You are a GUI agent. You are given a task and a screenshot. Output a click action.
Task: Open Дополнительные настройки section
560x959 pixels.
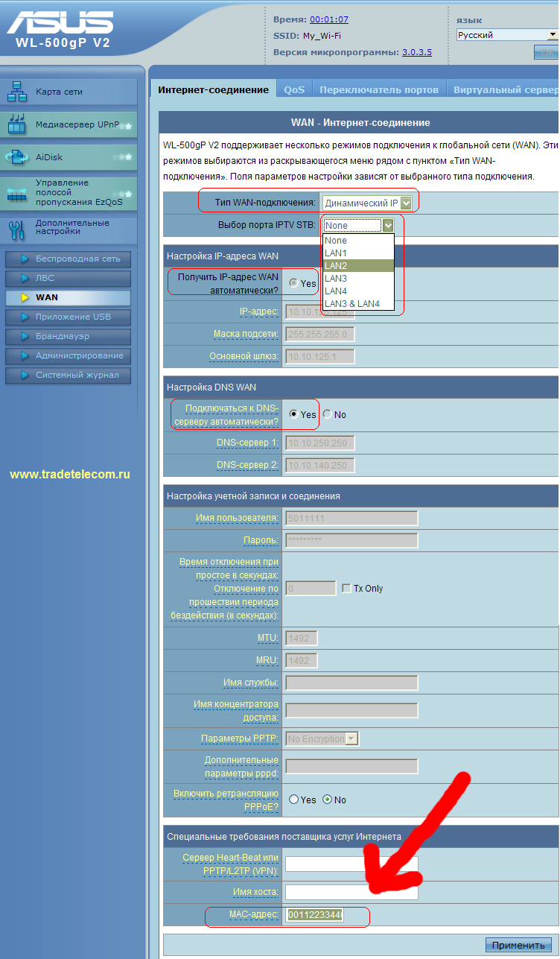pos(69,227)
